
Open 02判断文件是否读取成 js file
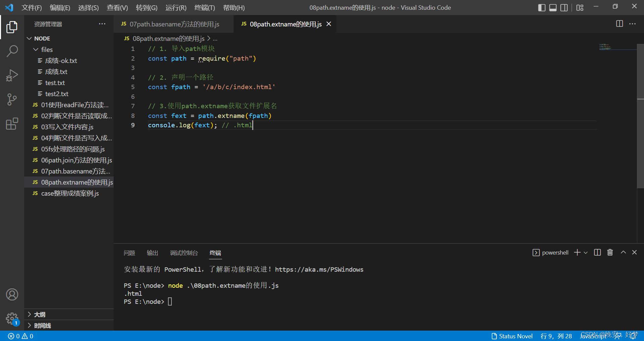[69, 116]
